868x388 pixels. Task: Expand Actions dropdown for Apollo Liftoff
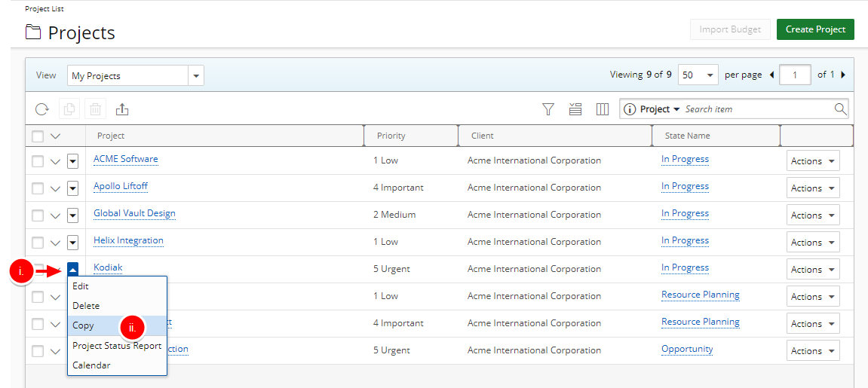point(813,188)
